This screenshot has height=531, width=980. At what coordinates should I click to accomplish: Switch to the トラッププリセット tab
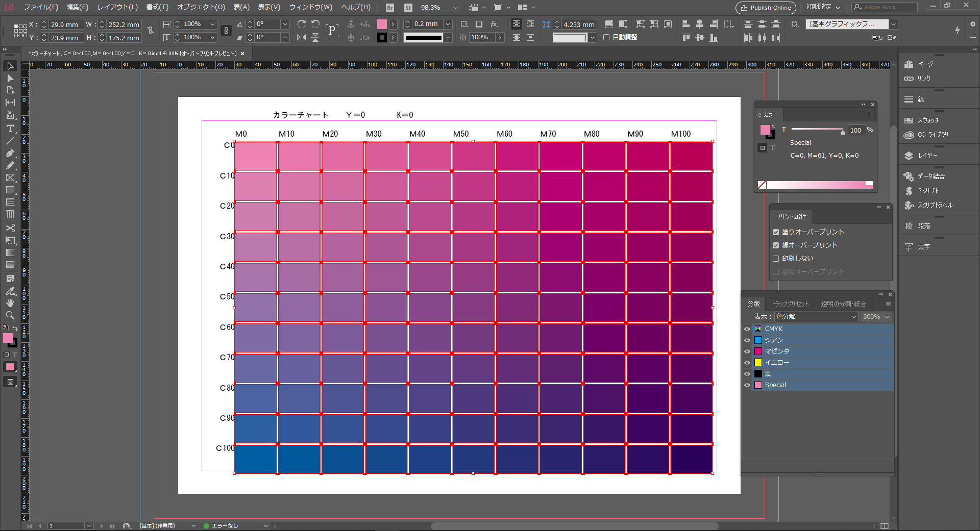(790, 304)
